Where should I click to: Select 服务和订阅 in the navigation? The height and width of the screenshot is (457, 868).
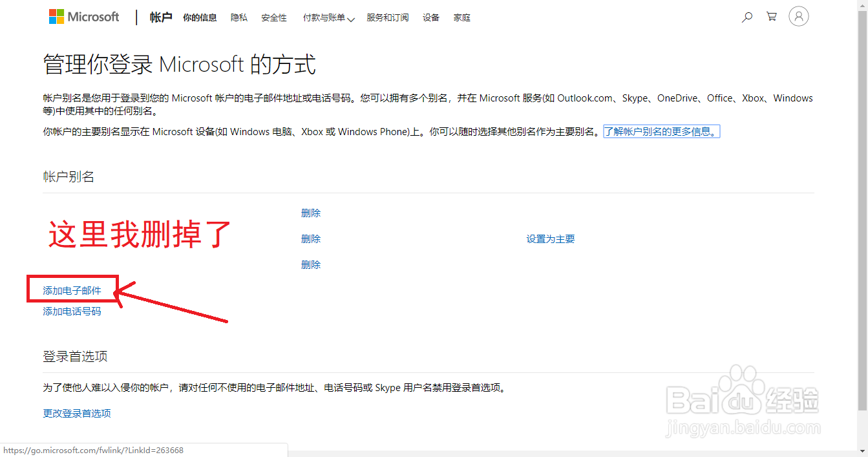click(x=388, y=17)
